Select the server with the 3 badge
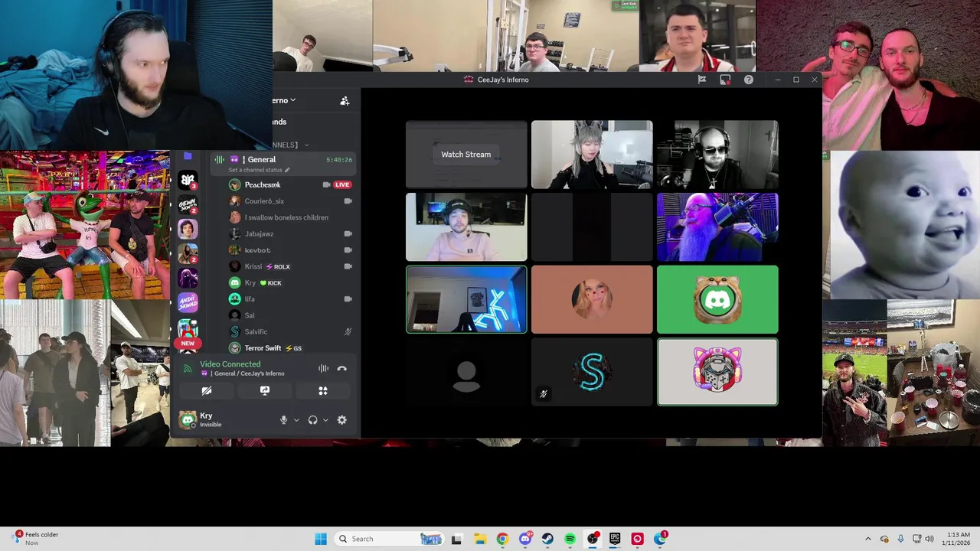Viewport: 980px width, 551px height. pyautogui.click(x=188, y=180)
